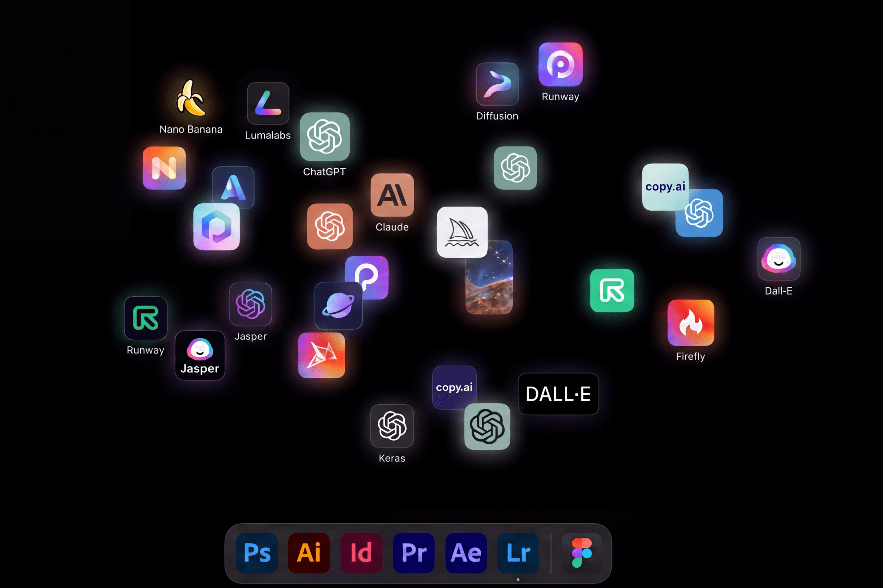Click the gradient N app icon
883x588 pixels.
pyautogui.click(x=164, y=168)
